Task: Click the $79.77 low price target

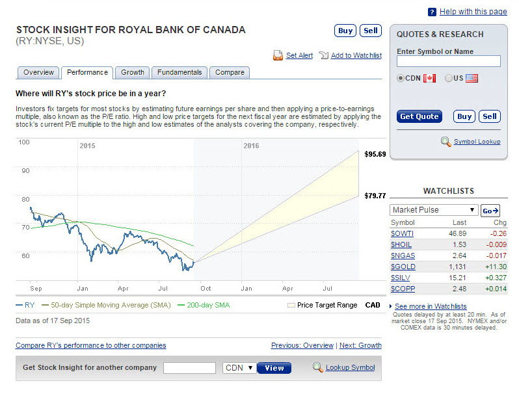Action: 375,196
